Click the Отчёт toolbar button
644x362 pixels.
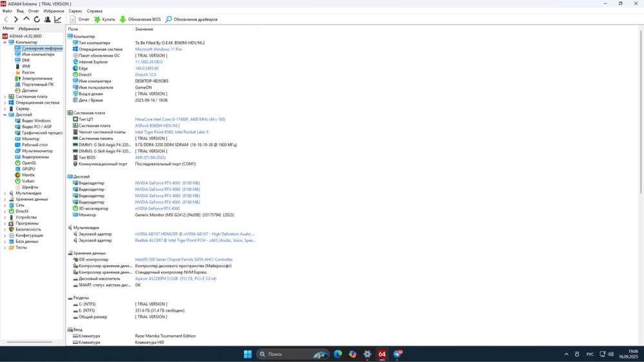point(80,19)
